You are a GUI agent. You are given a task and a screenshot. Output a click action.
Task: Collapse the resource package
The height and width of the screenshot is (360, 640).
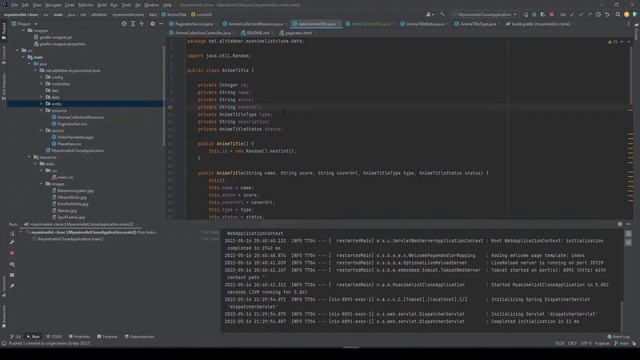[x=41, y=111]
